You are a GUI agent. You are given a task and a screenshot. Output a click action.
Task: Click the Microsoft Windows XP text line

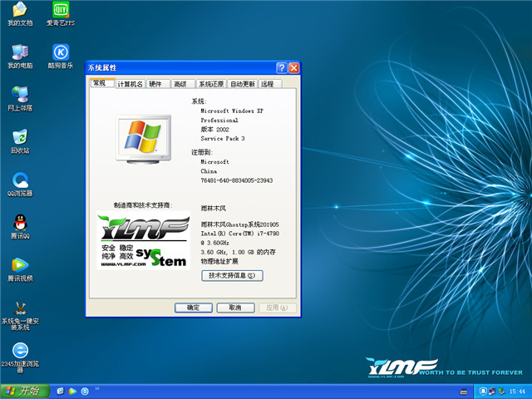[x=232, y=111]
